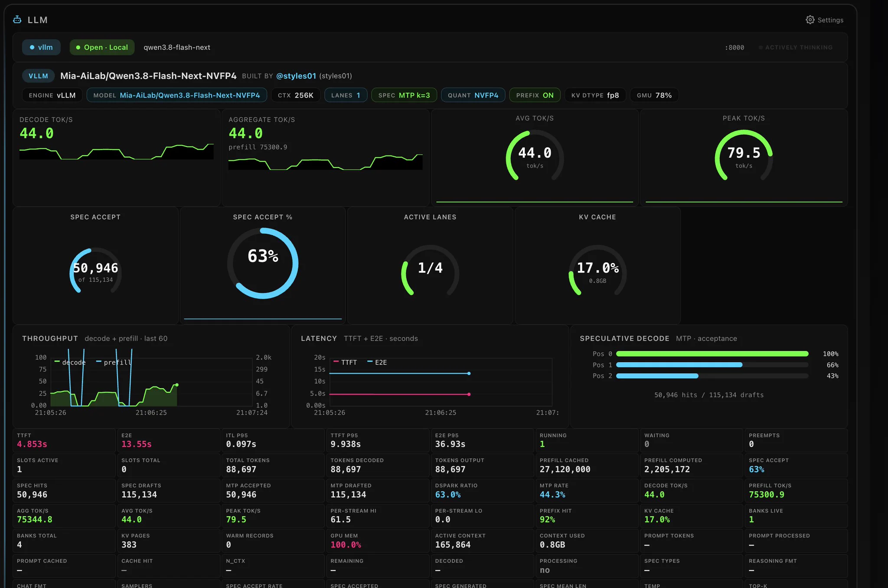Image resolution: width=888 pixels, height=588 pixels.
Task: Click the DECODE TOK/S sparkline chart
Action: pyautogui.click(x=117, y=151)
